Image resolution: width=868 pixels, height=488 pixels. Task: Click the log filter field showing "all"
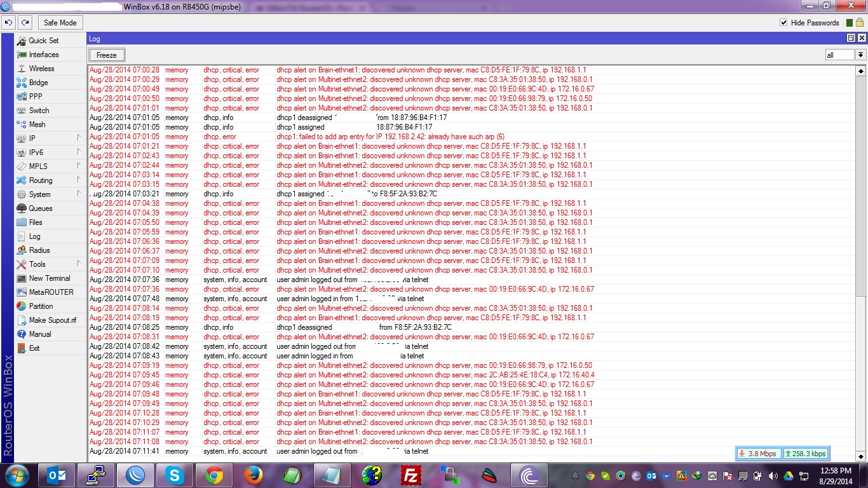point(839,55)
